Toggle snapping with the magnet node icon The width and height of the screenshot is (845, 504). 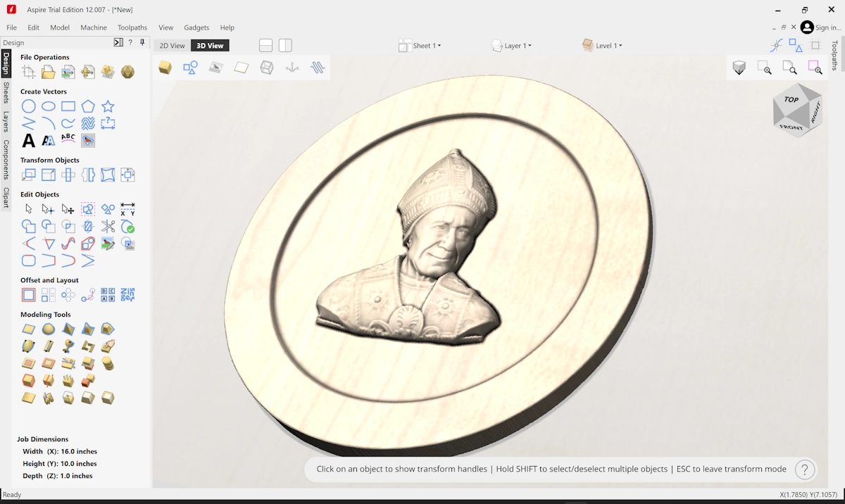pyautogui.click(x=775, y=44)
